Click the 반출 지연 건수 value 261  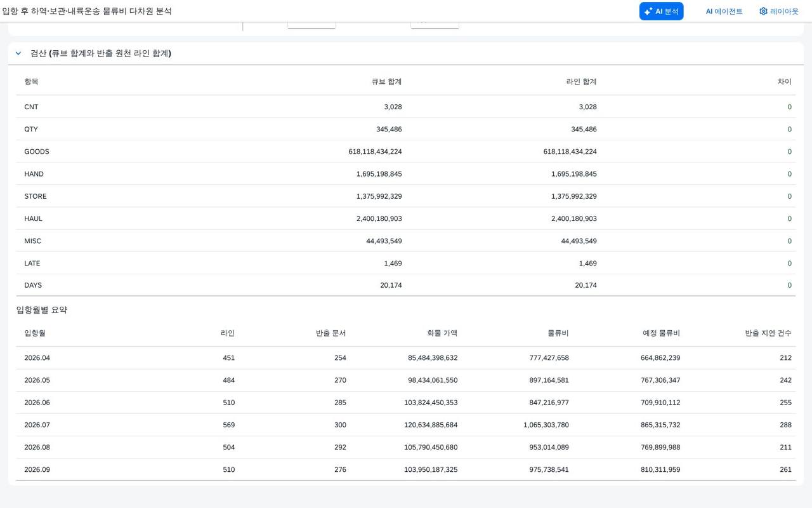(786, 469)
